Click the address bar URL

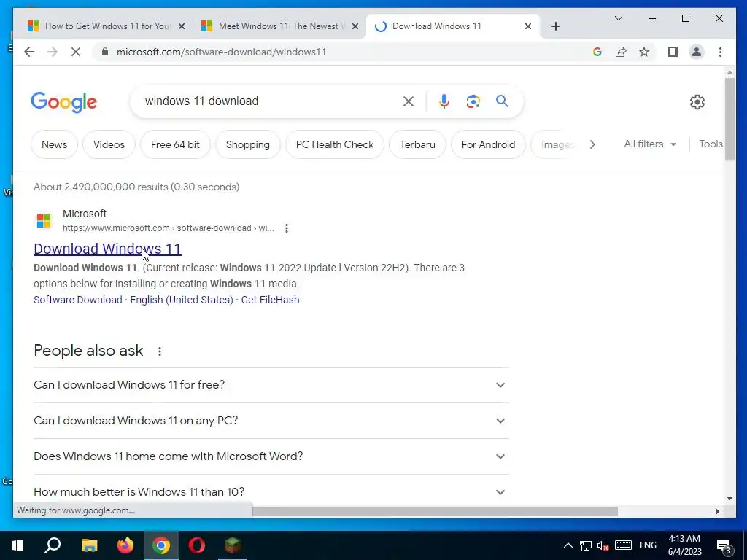222,52
